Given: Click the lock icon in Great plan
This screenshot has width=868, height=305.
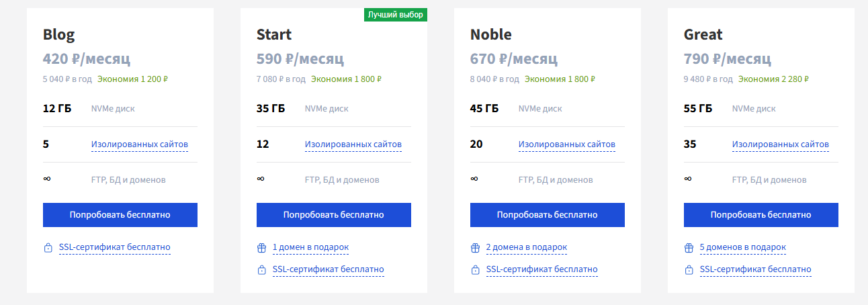Looking at the screenshot, I should click(689, 270).
